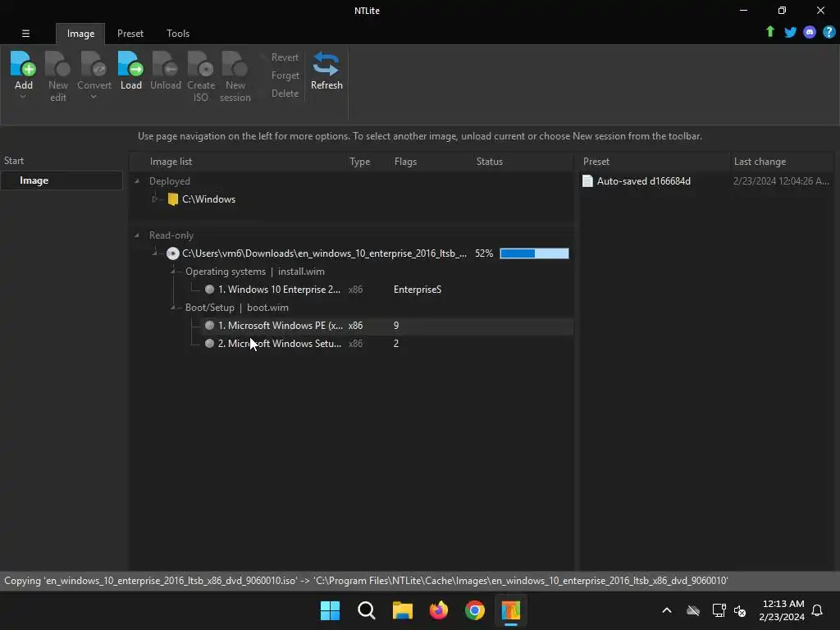Open the Convert dropdown arrow
The image size is (840, 630).
(x=94, y=97)
